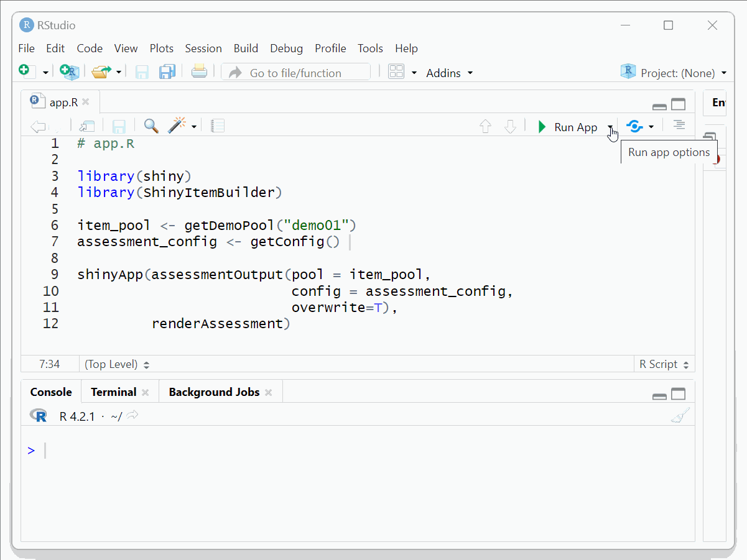
Task: Click the Publish application icon
Action: 634,127
